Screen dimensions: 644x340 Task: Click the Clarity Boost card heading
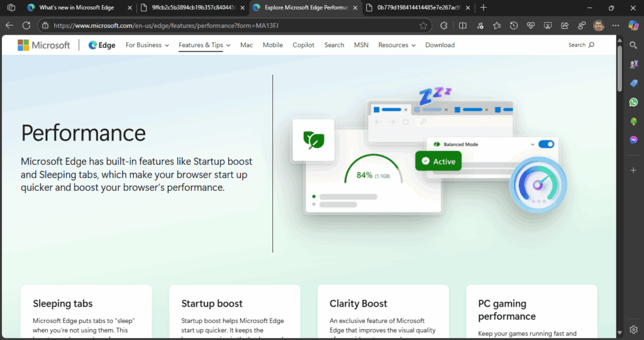358,303
